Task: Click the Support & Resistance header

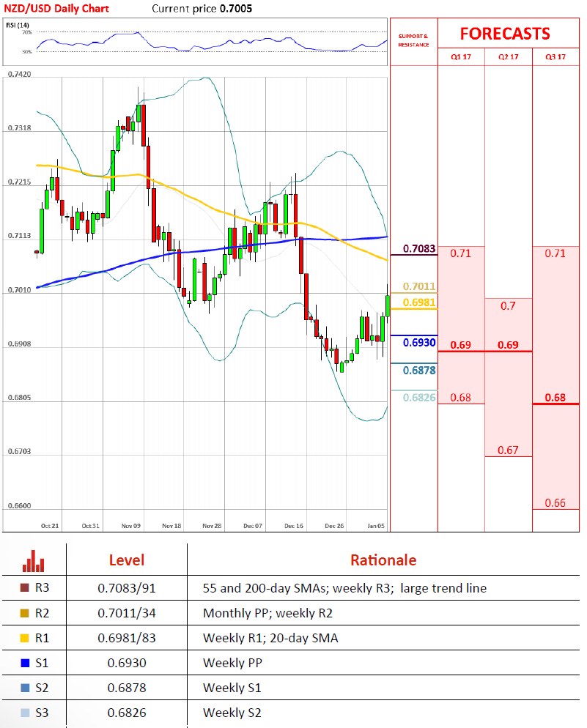Action: point(413,40)
